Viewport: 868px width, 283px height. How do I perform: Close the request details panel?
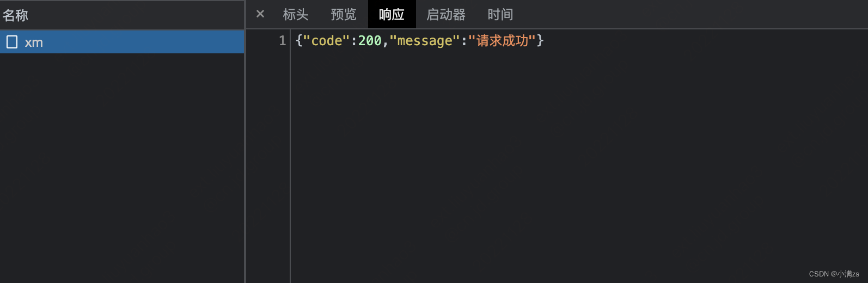(260, 14)
